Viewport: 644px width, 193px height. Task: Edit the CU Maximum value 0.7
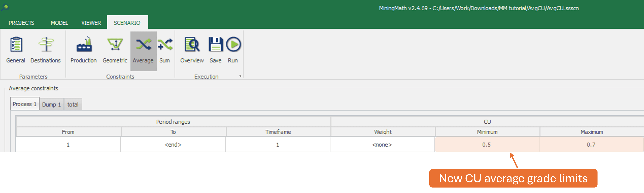click(591, 145)
